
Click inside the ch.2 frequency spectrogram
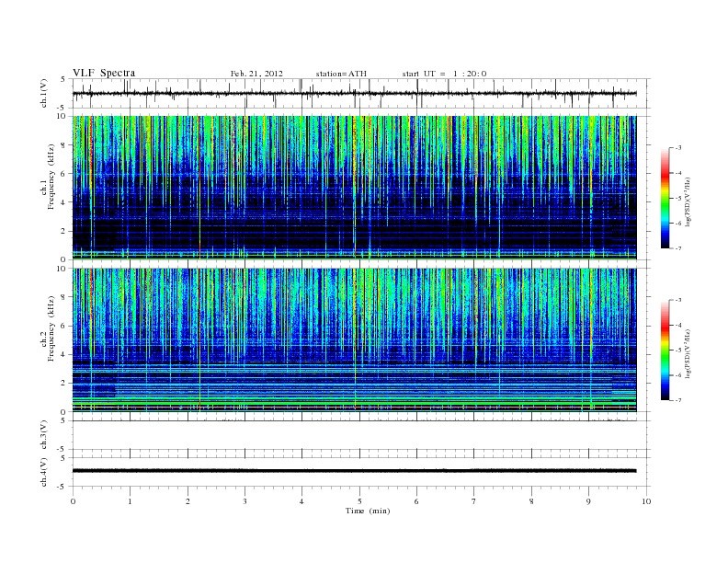354,340
